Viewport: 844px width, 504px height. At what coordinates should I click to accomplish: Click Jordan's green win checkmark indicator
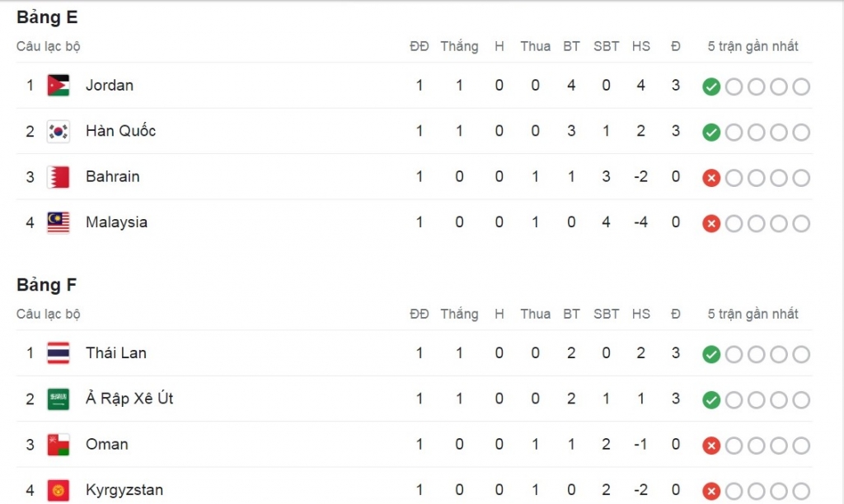point(711,87)
